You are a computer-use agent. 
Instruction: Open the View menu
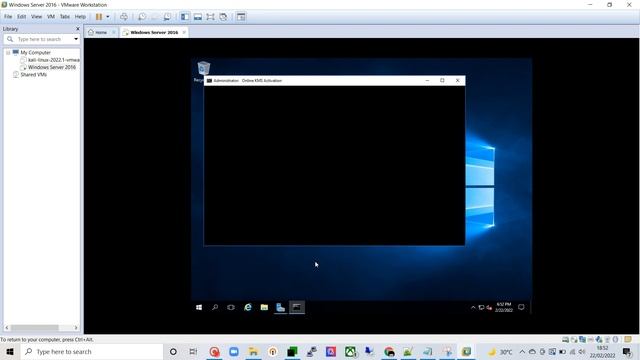coord(37,17)
